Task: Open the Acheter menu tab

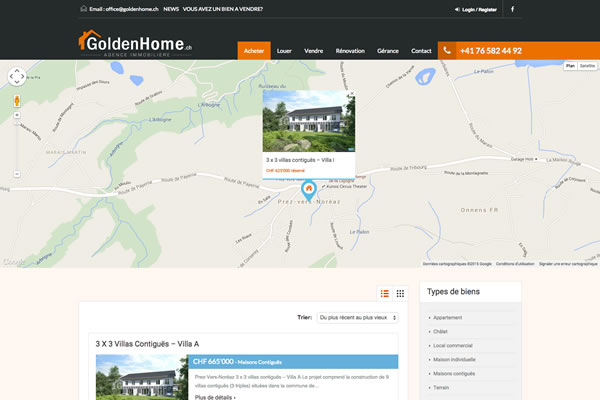Action: (254, 51)
